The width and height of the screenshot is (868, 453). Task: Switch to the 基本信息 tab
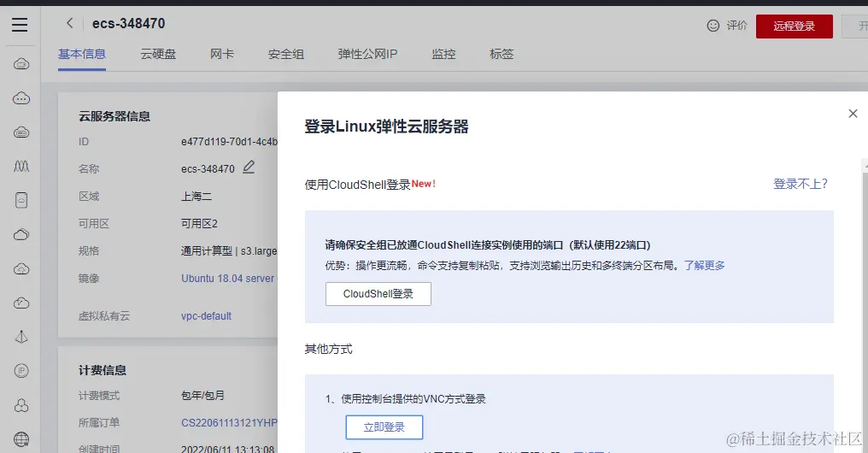(x=82, y=54)
